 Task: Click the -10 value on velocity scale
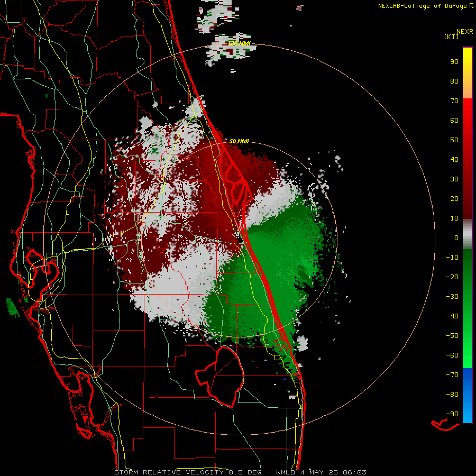(452, 258)
